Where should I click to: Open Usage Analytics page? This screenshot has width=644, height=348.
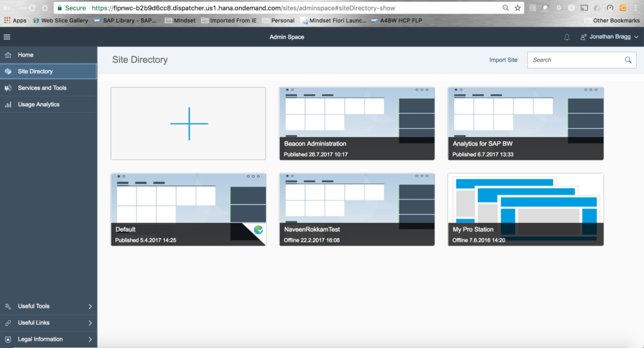pyautogui.click(x=48, y=104)
